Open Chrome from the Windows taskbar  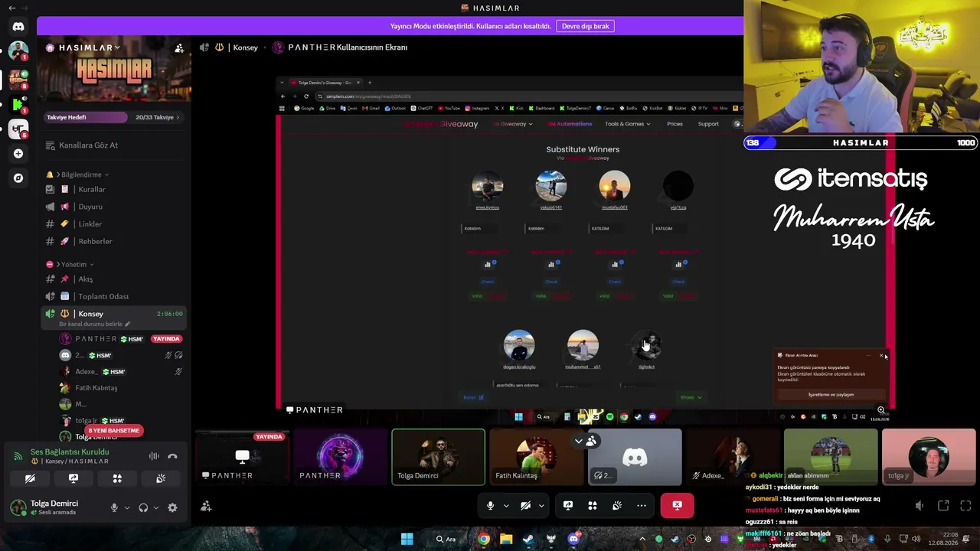click(x=484, y=539)
